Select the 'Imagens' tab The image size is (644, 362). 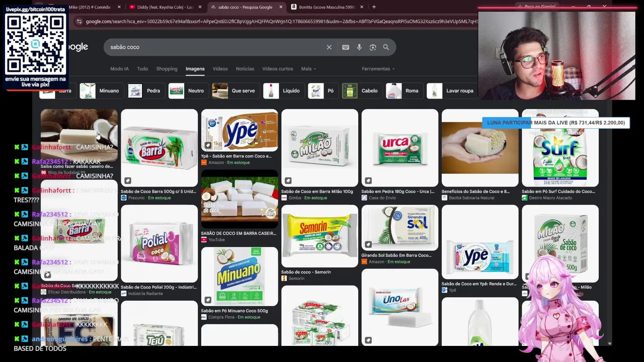[195, 69]
